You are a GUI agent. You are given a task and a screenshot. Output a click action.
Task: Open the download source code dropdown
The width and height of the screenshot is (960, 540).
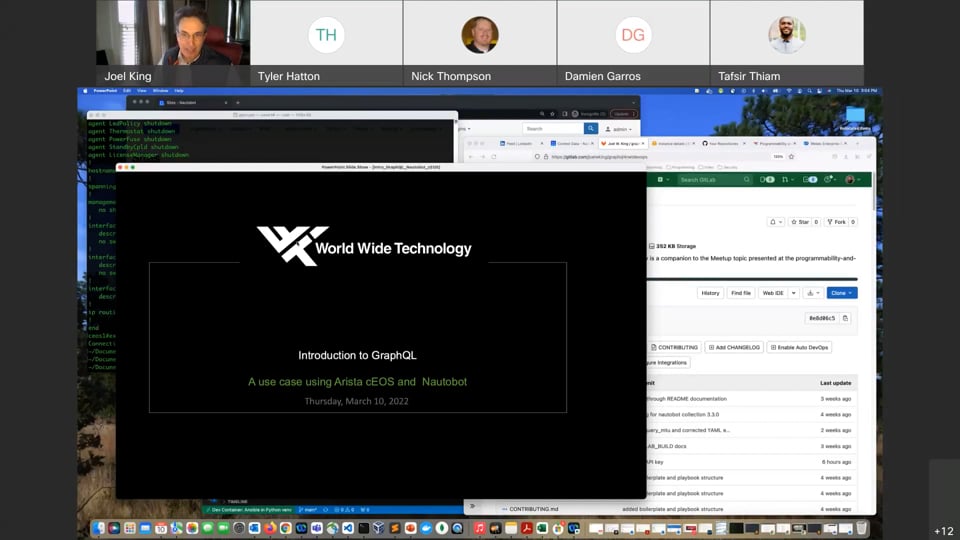(813, 293)
